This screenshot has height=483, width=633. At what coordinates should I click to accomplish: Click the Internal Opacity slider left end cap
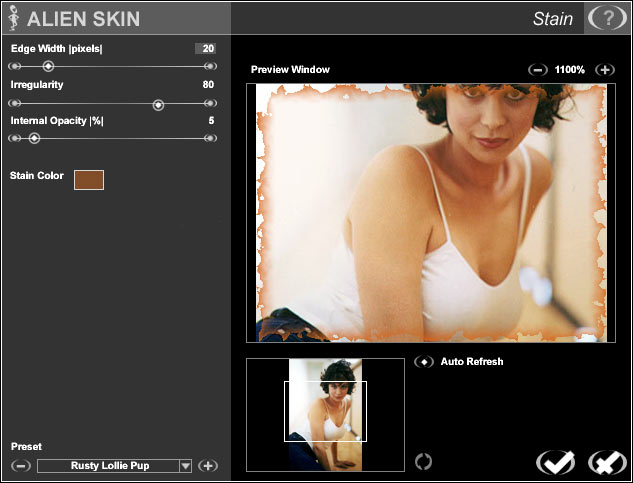15,139
